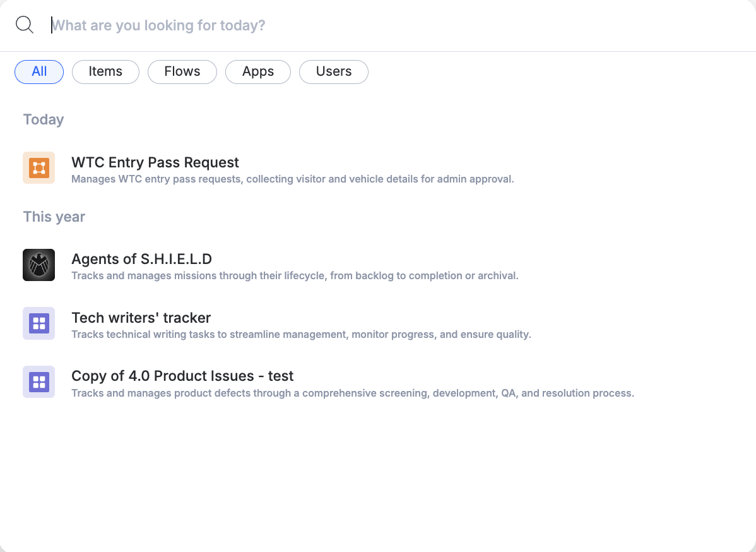Click the 'This year' section heading
Screen dimensions: 756x552
[x=54, y=217]
